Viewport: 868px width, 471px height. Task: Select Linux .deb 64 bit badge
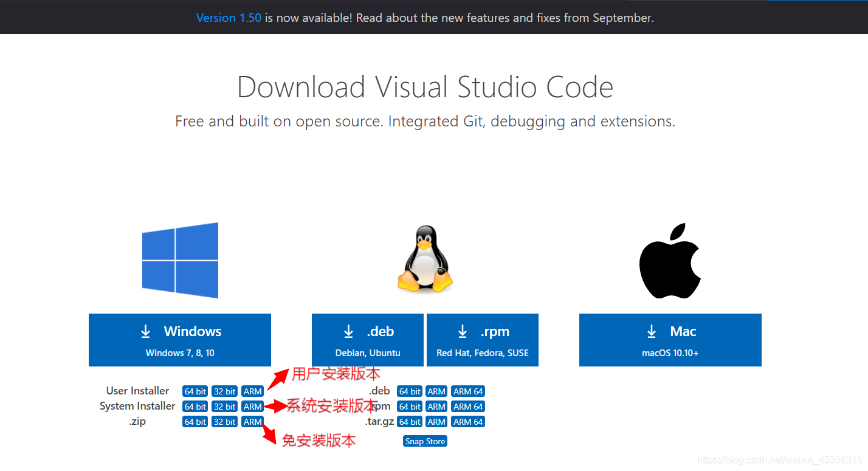pos(410,391)
